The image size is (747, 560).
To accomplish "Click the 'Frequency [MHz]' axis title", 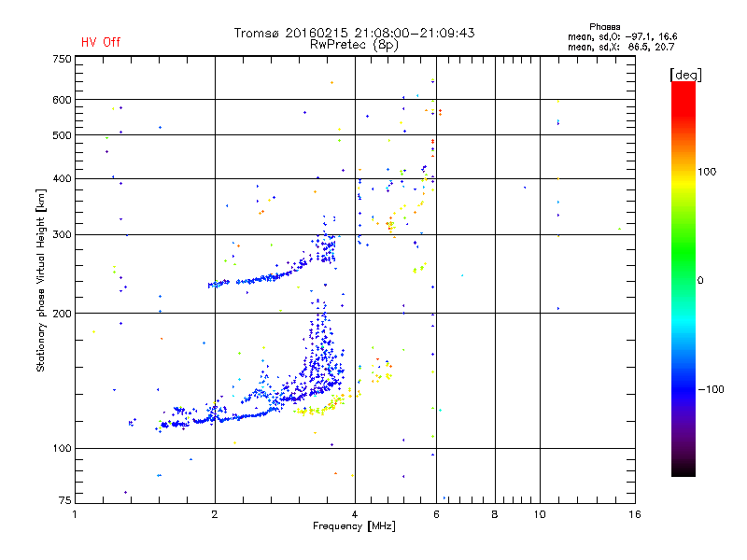I will point(354,526).
